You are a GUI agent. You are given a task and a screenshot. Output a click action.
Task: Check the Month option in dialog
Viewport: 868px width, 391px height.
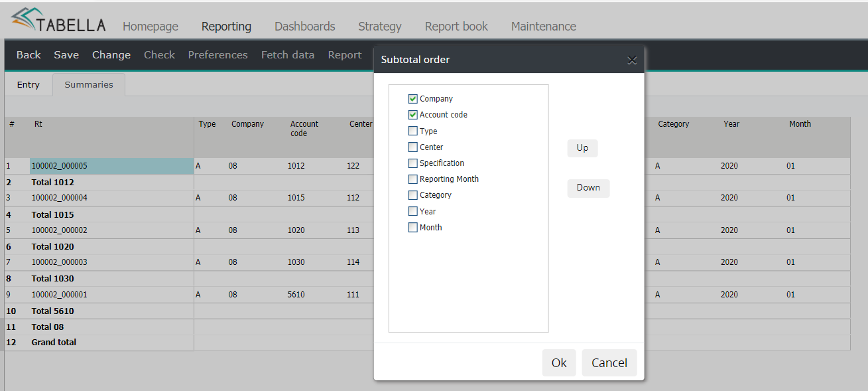(x=413, y=227)
